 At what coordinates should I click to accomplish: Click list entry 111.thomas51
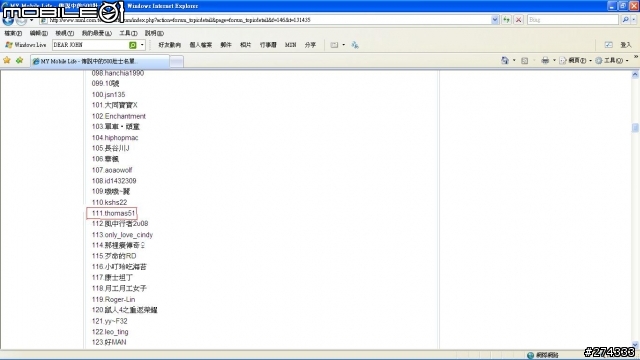pos(113,213)
